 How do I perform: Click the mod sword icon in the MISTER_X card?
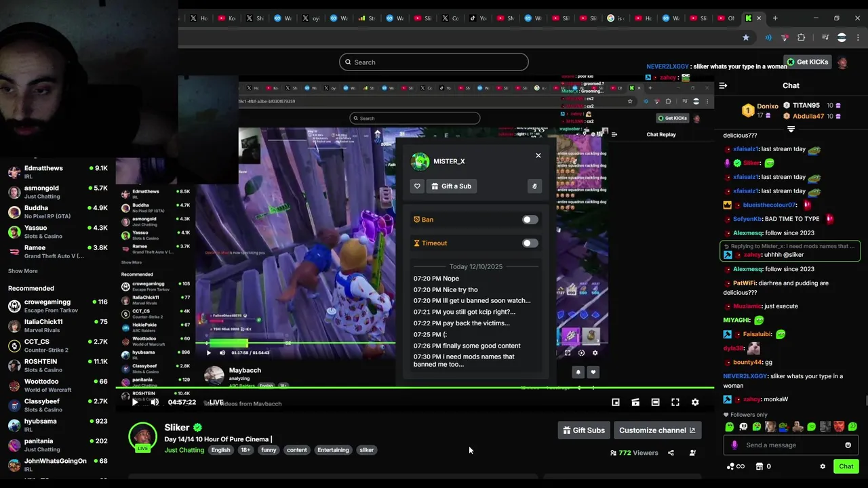(x=534, y=186)
